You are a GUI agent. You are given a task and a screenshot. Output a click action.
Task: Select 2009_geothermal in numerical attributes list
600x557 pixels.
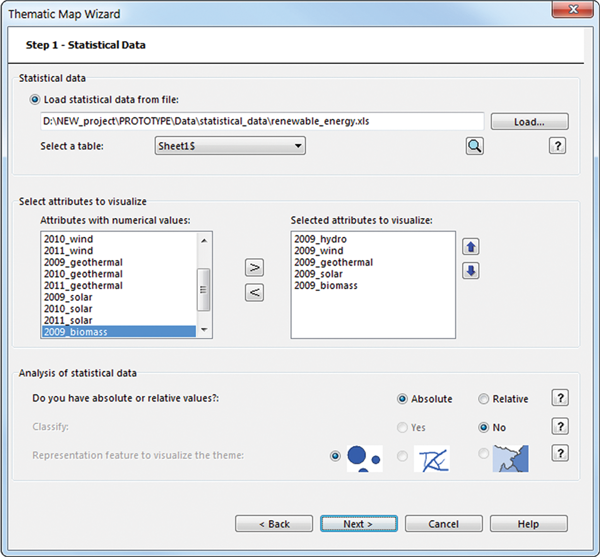click(83, 262)
